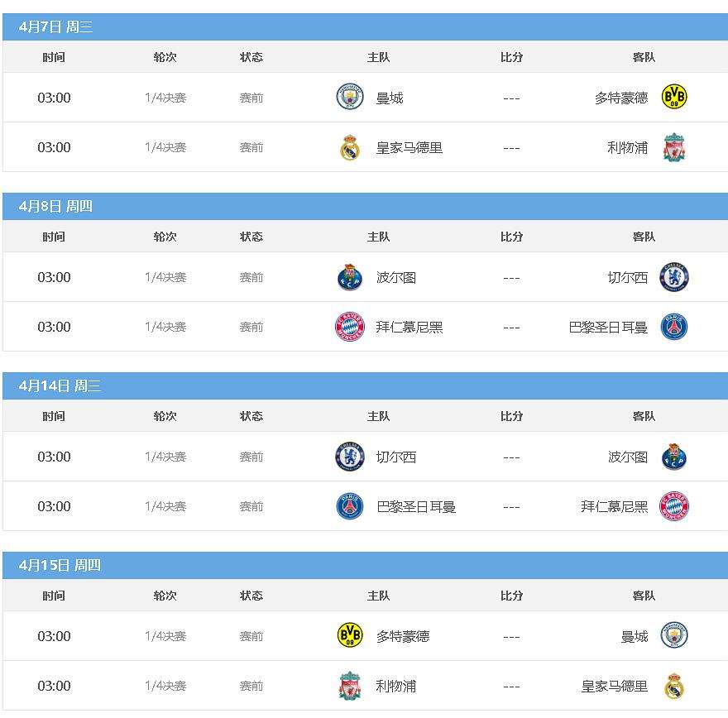Image resolution: width=728 pixels, height=718 pixels.
Task: Click Real Madrid crest in April 7 home column
Action: [x=350, y=147]
